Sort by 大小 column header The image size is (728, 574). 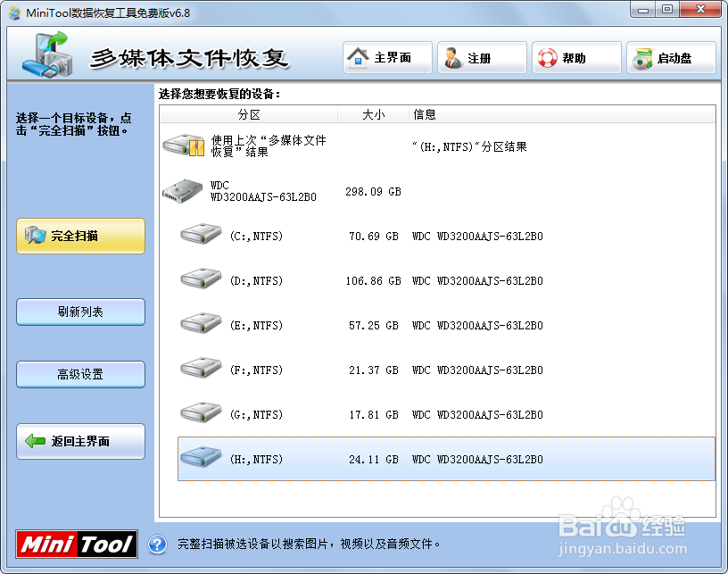pyautogui.click(x=373, y=114)
